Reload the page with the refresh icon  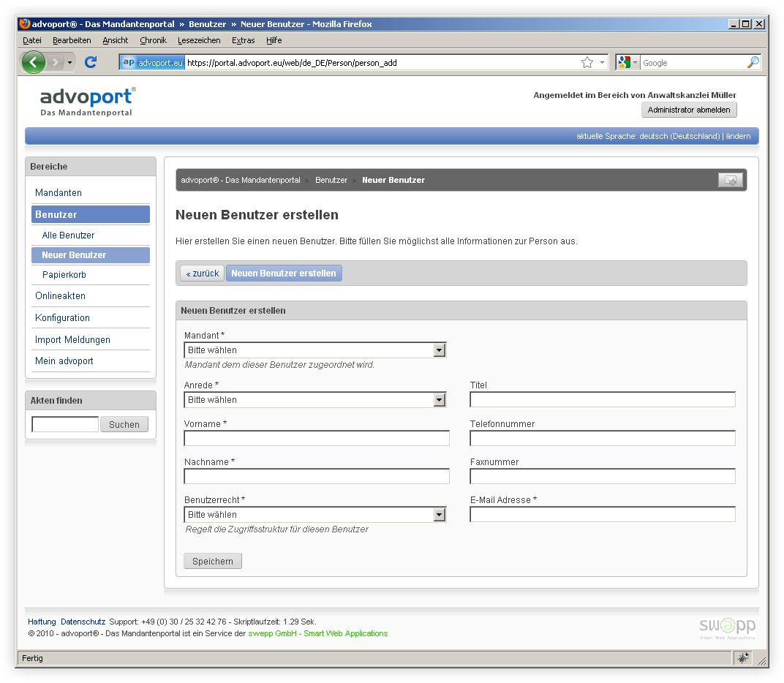click(91, 62)
